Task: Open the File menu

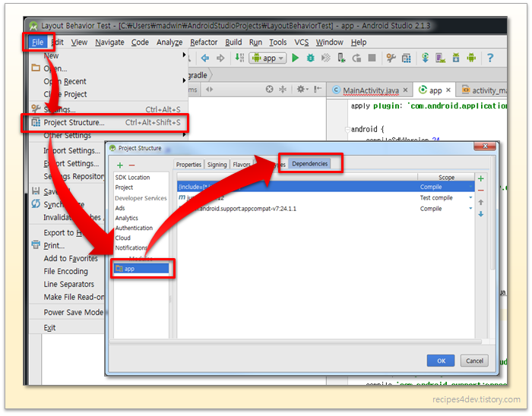Action: tap(38, 43)
